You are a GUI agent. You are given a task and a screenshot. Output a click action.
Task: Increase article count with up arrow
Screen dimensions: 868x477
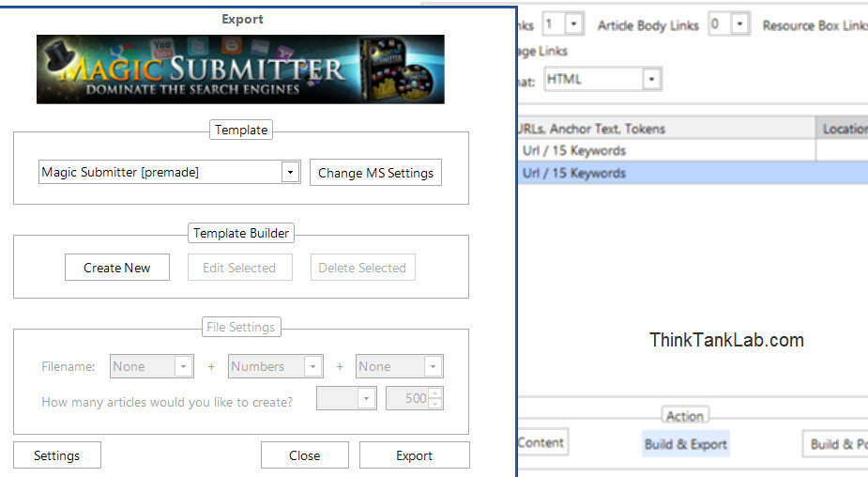435,392
